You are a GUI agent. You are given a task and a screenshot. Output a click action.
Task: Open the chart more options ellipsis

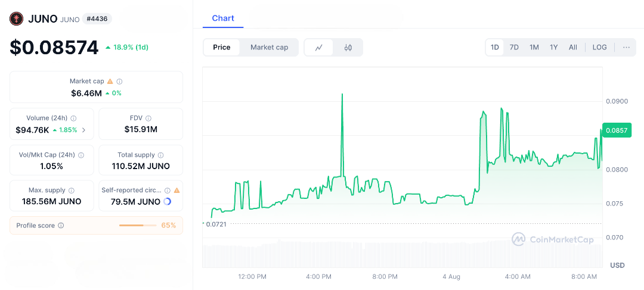click(626, 47)
